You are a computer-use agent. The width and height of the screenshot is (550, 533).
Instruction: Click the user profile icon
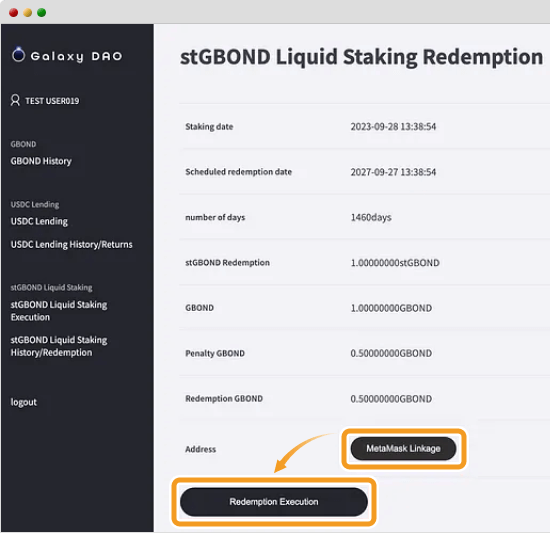point(15,100)
